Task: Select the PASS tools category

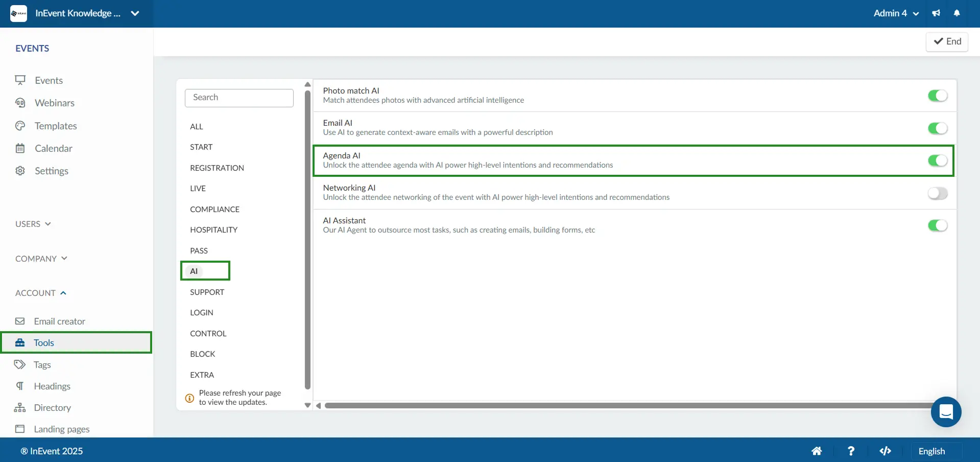Action: pos(199,251)
